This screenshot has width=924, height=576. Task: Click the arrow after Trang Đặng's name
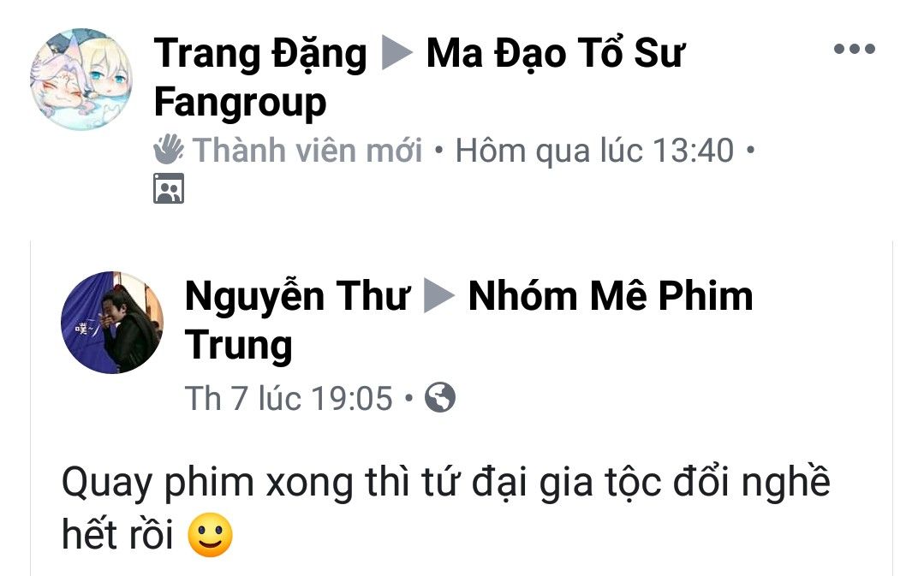[396, 52]
